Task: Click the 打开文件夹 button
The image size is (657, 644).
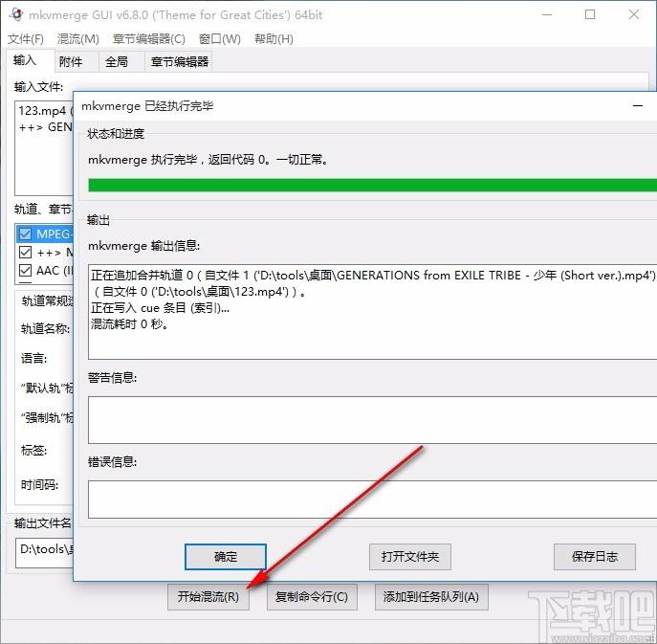Action: [x=409, y=557]
